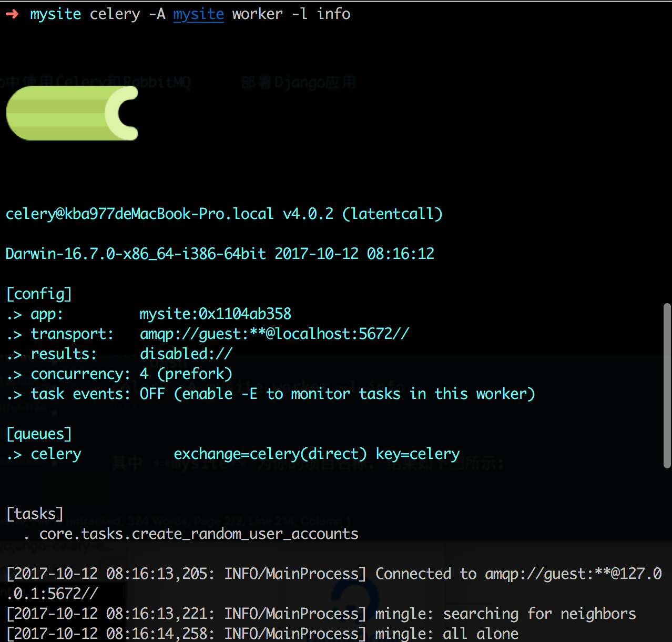The height and width of the screenshot is (642, 672).
Task: Click 'Connected to amqp://guest:**@127.0' log text
Action: (518, 574)
